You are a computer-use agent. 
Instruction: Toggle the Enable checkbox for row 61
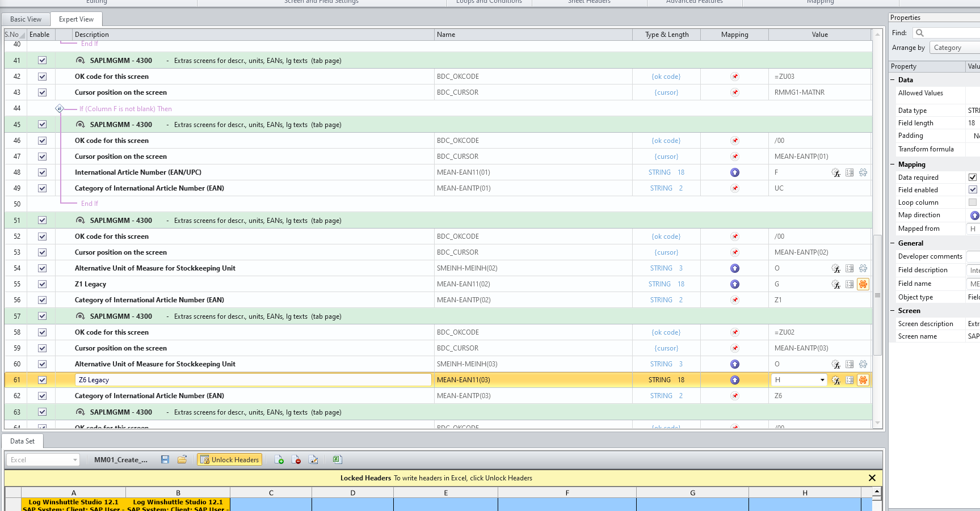click(42, 380)
